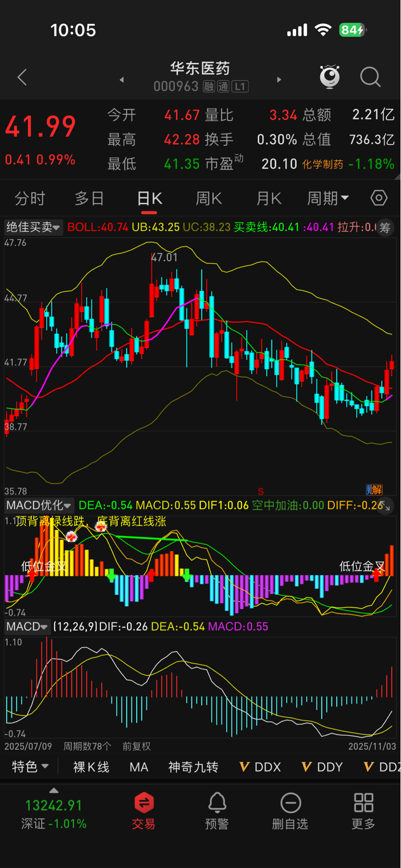Tap the 前复权 adjustment label
401x868 pixels.
137,747
